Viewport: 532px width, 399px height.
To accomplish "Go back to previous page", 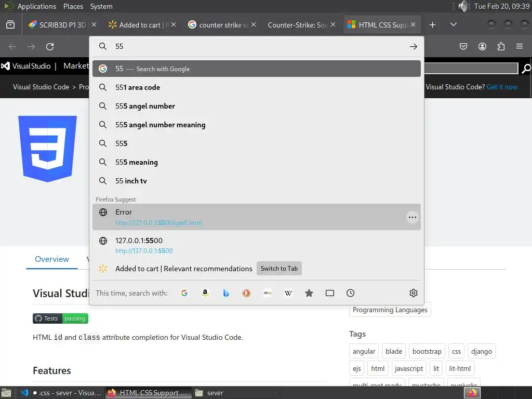I will pyautogui.click(x=12, y=46).
